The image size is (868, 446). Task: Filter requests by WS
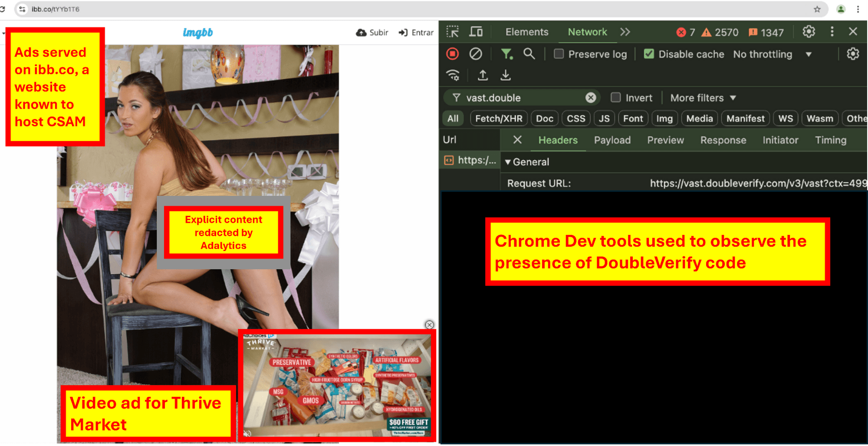[x=786, y=119]
